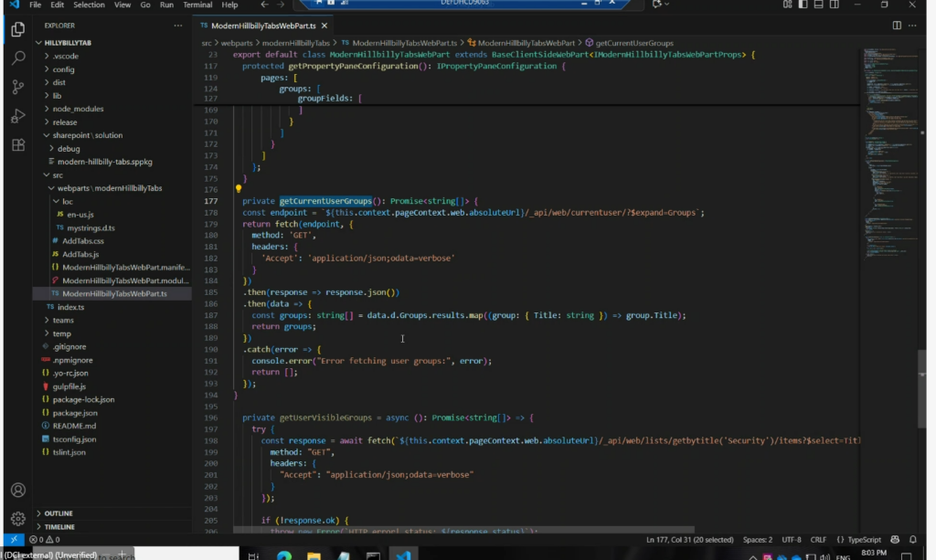Collapse the sharepoint\solution folder
The width and height of the screenshot is (936, 560).
87,135
